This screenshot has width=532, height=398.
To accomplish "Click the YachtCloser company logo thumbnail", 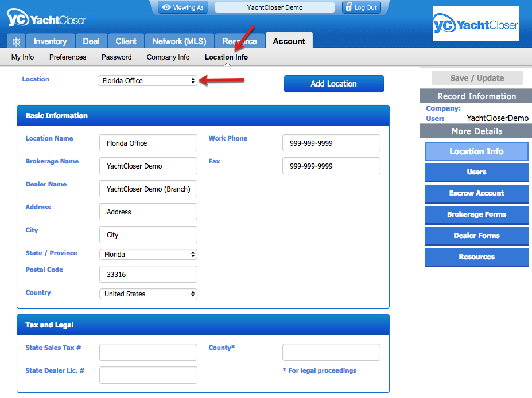I will coord(475,24).
